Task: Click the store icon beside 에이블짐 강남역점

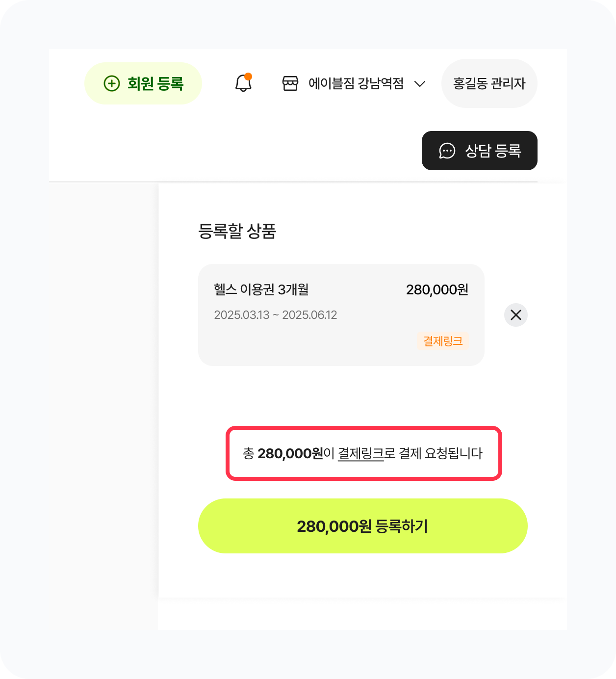Action: [290, 83]
